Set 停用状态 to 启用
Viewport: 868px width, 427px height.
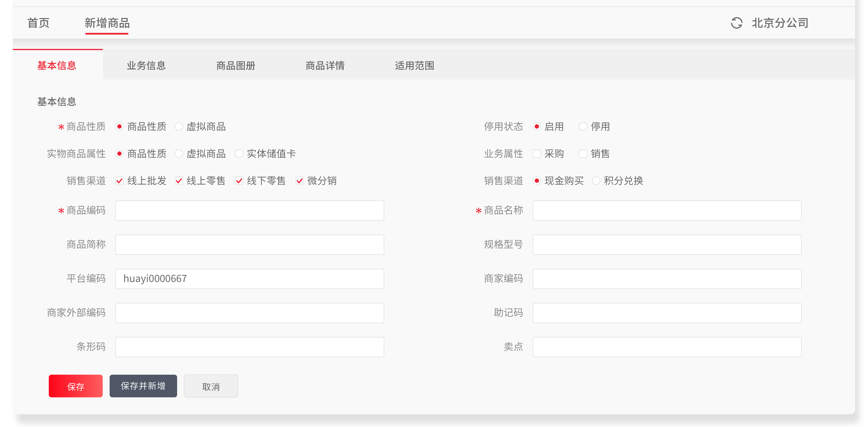537,127
